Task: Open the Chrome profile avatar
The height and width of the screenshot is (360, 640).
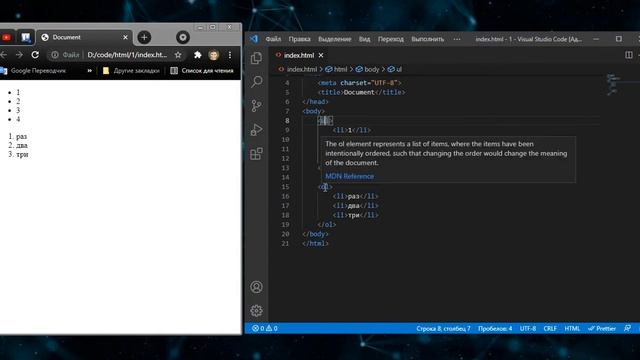Action: pos(213,55)
